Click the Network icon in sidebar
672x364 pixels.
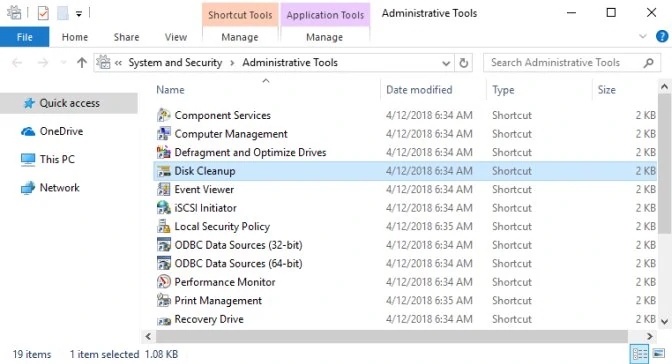click(x=28, y=188)
